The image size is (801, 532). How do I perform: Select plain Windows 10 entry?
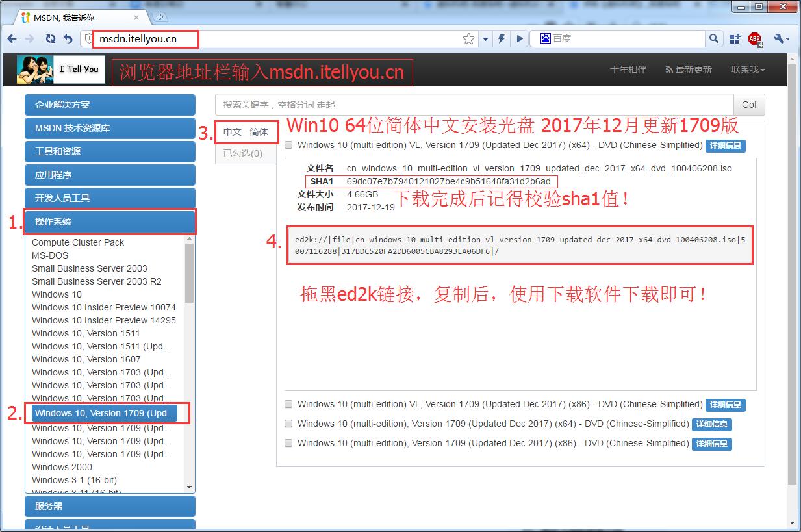click(x=57, y=294)
